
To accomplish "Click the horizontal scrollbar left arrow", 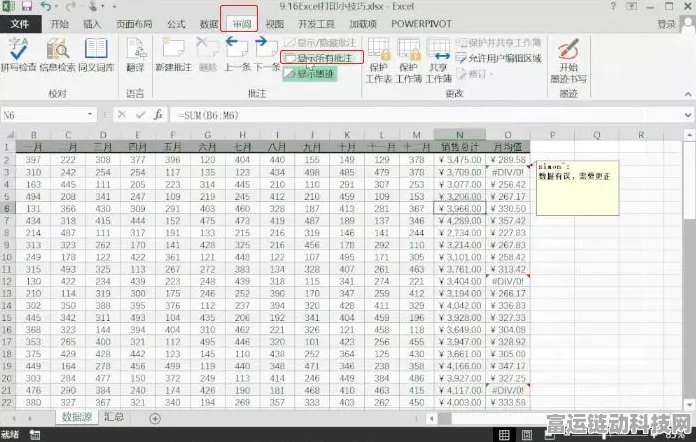I will point(431,418).
